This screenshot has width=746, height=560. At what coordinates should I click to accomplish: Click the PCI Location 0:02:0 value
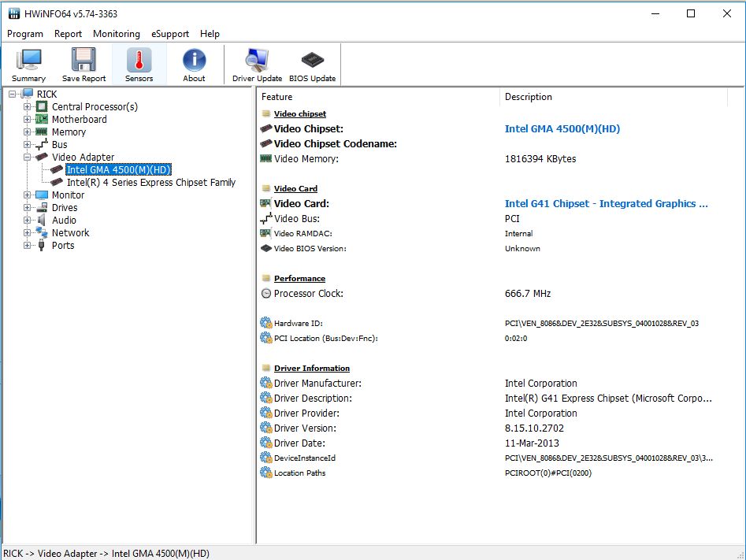[x=516, y=338]
